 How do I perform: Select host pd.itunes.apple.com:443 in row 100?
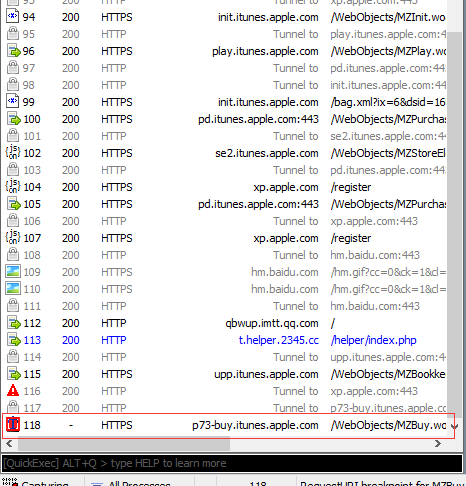coord(258,119)
